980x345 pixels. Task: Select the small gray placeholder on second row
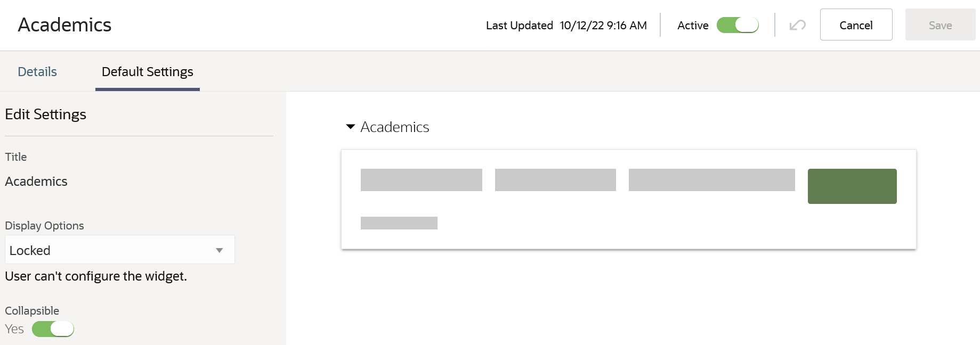(x=399, y=223)
